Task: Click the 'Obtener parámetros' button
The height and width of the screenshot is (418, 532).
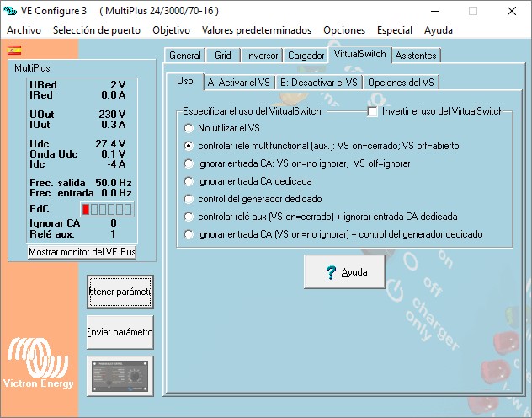Action: [120, 292]
